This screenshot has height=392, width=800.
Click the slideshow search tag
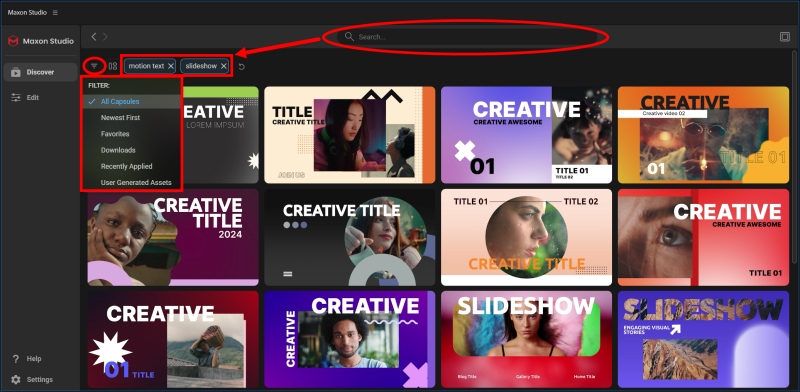(205, 66)
